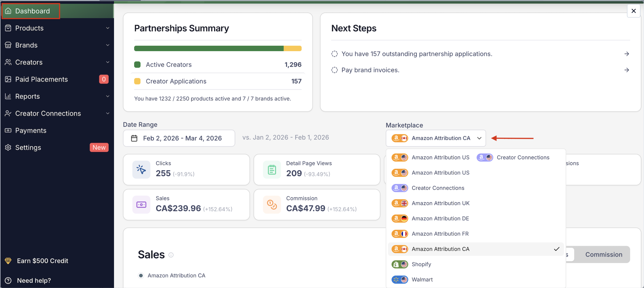Viewport: 644px width, 288px height.
Task: Click the outstanding applications status circle
Action: tap(334, 54)
